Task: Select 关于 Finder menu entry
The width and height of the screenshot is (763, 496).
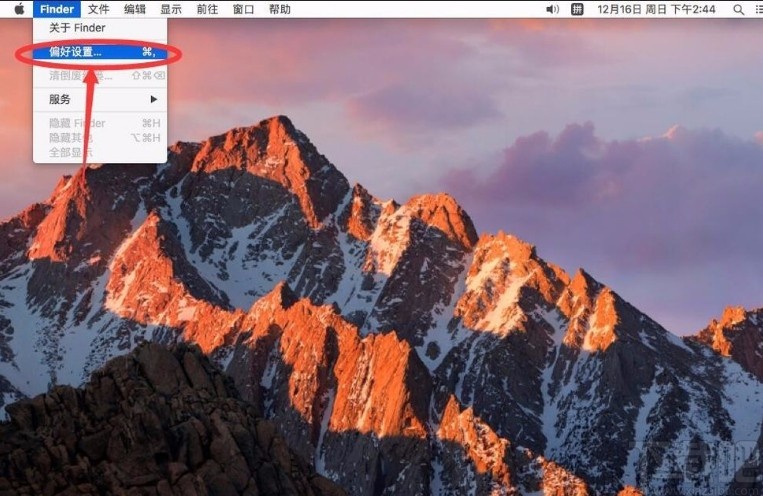Action: [100, 28]
